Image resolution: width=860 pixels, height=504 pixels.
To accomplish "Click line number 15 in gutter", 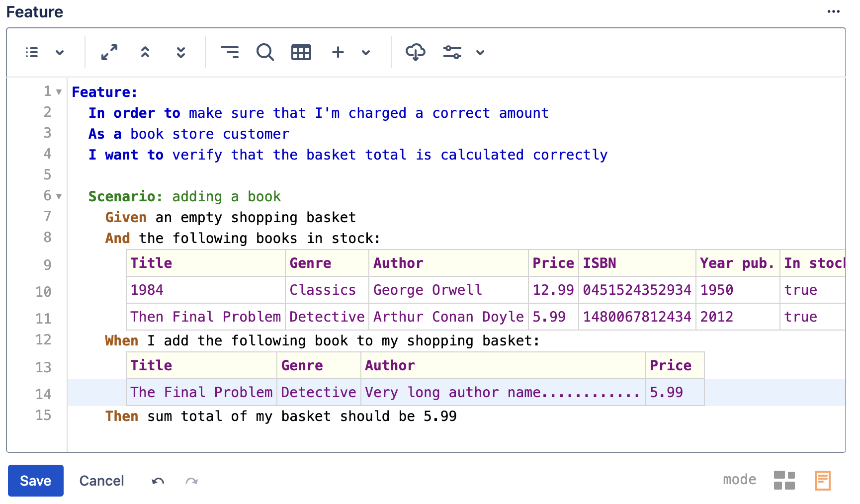I will pos(43,416).
